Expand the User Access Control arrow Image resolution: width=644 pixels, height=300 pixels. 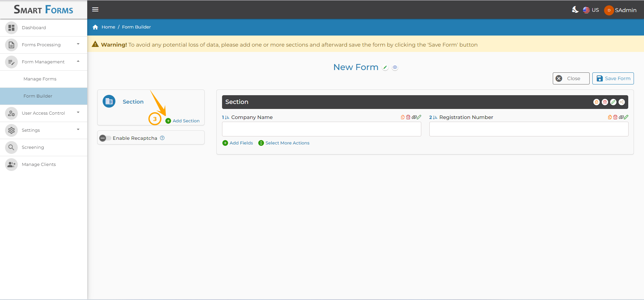tap(78, 113)
